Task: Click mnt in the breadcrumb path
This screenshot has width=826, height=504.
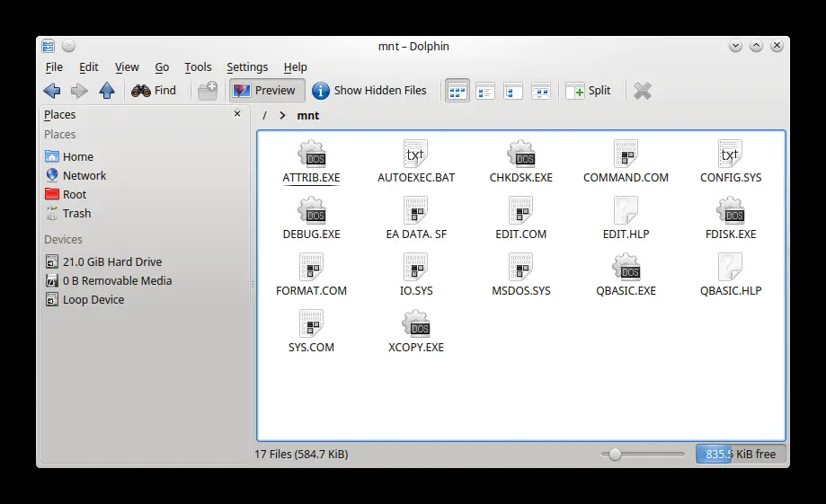Action: pyautogui.click(x=308, y=115)
